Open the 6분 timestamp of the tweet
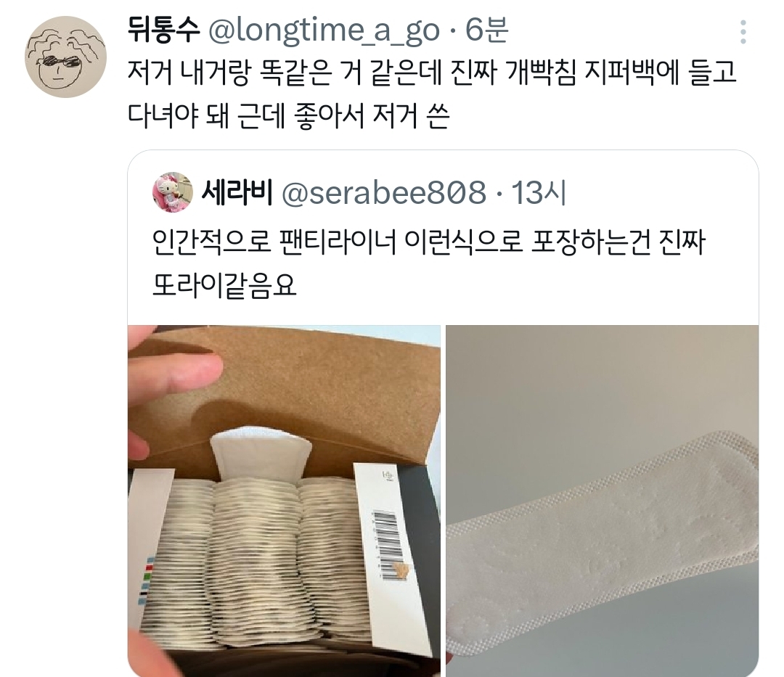This screenshot has height=677, width=784. 487,30
